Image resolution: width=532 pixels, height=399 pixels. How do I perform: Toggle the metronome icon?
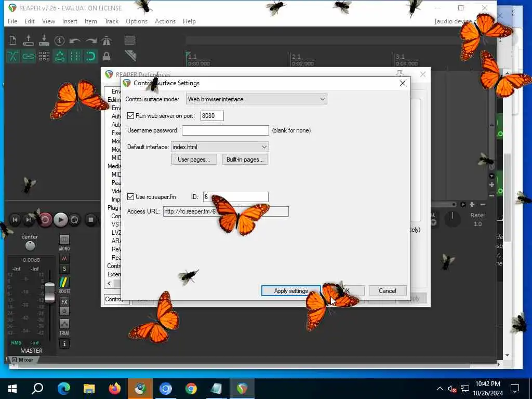107,41
